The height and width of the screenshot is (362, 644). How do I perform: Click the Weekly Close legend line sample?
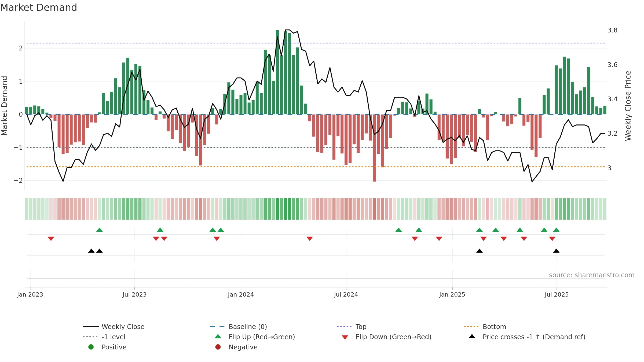(91, 327)
